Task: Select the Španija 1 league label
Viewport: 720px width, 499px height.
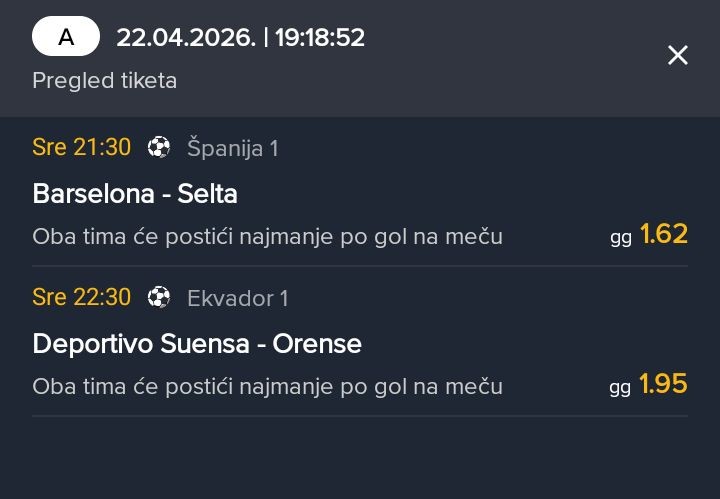Action: (x=232, y=148)
